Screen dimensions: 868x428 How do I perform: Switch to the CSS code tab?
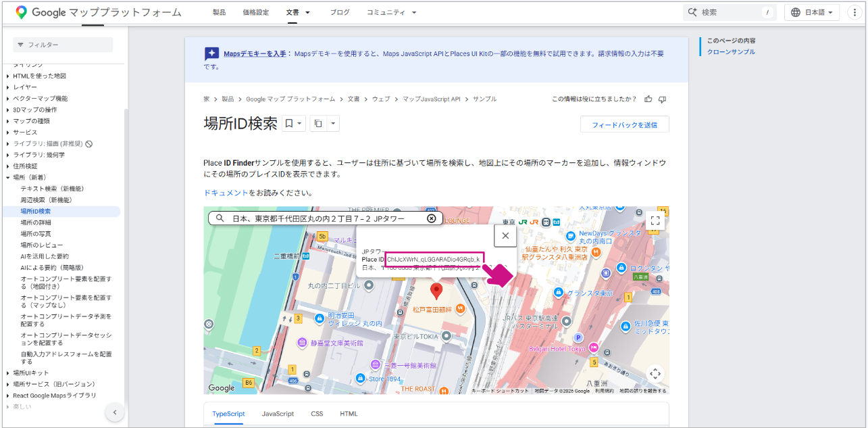(317, 414)
